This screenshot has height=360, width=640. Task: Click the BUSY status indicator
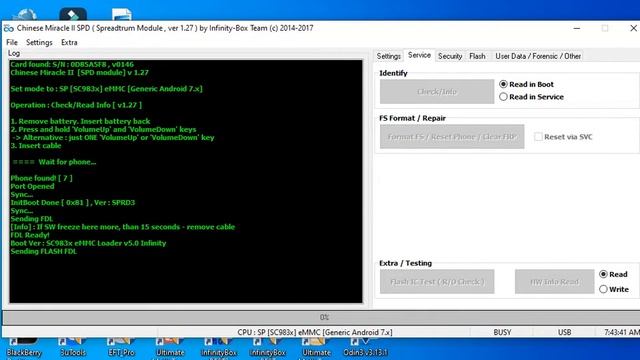point(502,332)
